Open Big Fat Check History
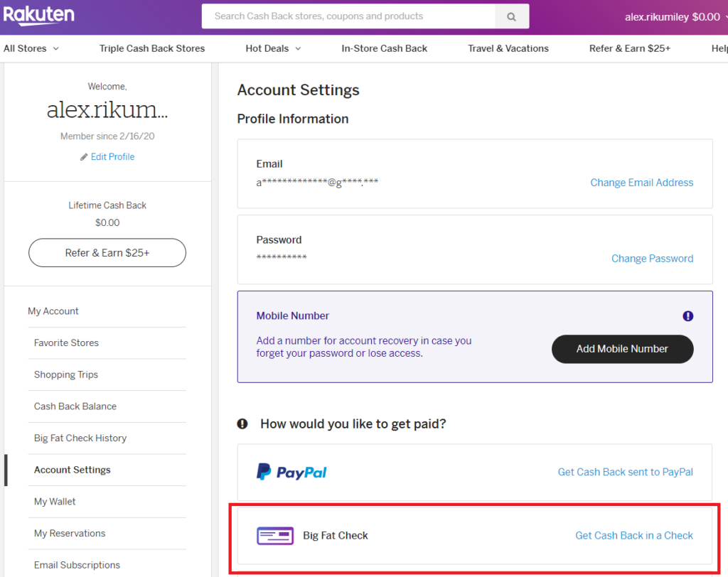Image resolution: width=728 pixels, height=577 pixels. [80, 438]
